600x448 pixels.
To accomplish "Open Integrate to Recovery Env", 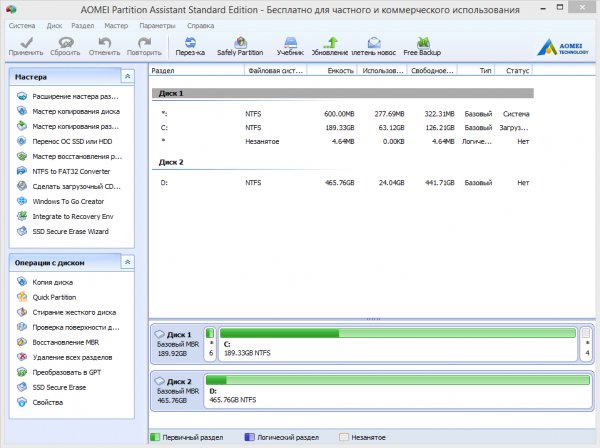I will pyautogui.click(x=65, y=216).
